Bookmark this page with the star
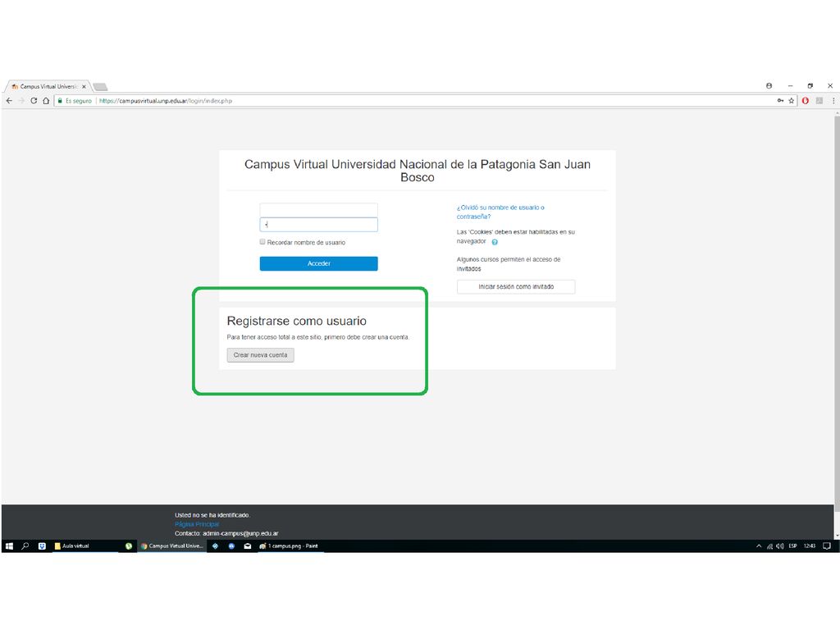 click(x=792, y=101)
